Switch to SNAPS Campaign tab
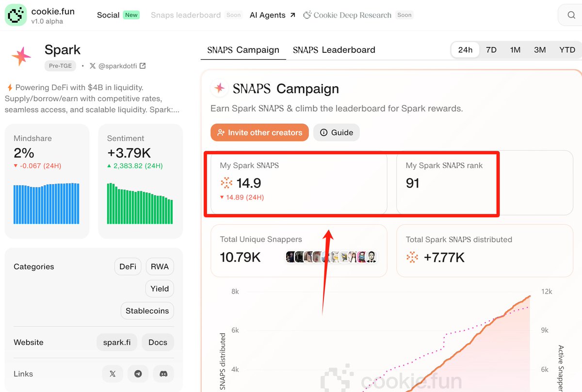The width and height of the screenshot is (582, 392). click(x=243, y=50)
